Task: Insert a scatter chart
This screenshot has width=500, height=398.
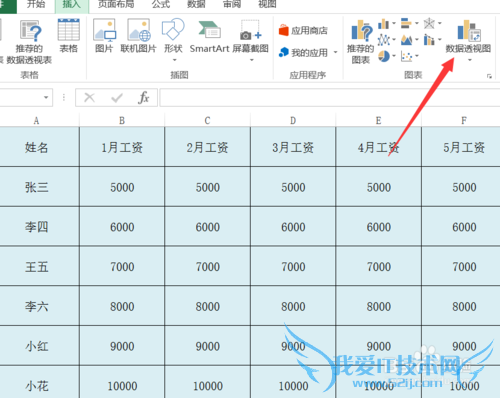Action: pos(406,56)
